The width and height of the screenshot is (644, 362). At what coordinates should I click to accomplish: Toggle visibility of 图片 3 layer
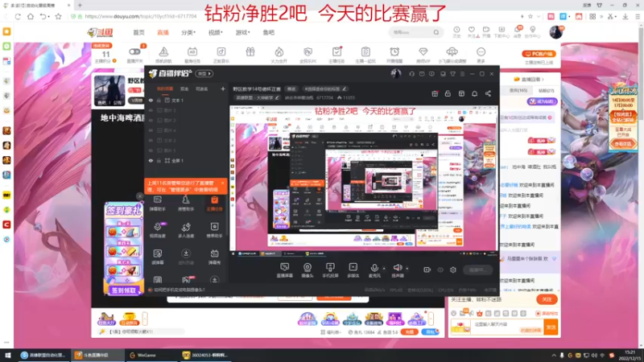(x=151, y=110)
